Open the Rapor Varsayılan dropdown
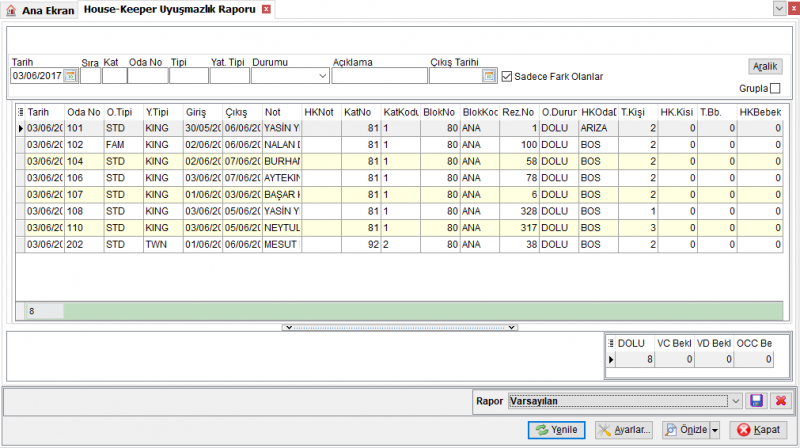 tap(735, 401)
